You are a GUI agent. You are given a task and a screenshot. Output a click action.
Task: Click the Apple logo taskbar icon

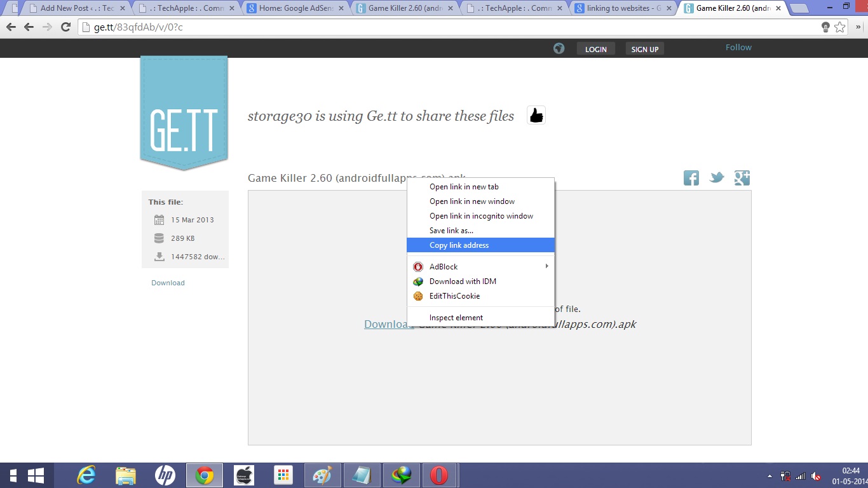[244, 475]
